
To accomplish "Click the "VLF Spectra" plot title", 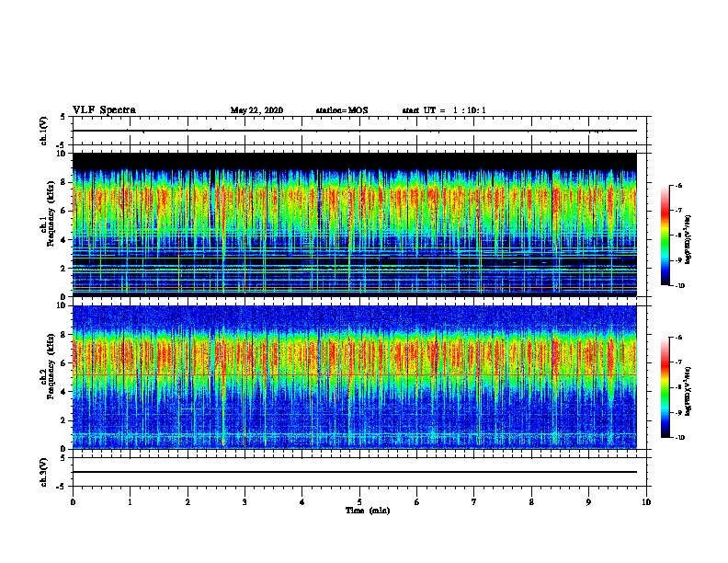I will (x=104, y=110).
